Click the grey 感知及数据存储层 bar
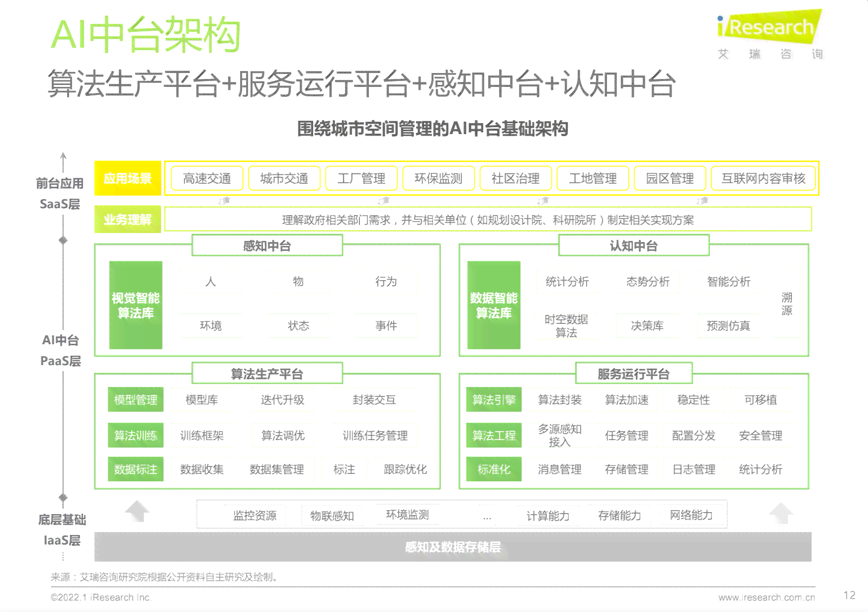 (453, 547)
